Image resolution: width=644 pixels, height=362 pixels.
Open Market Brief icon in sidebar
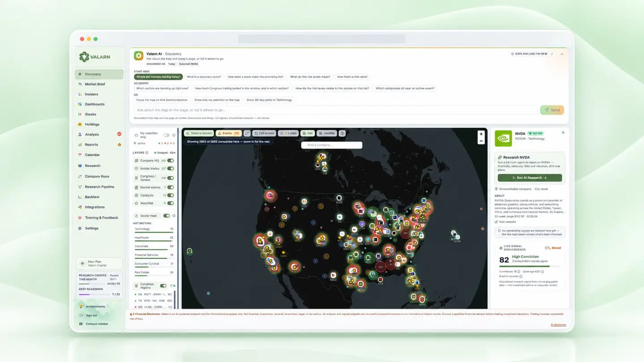80,84
